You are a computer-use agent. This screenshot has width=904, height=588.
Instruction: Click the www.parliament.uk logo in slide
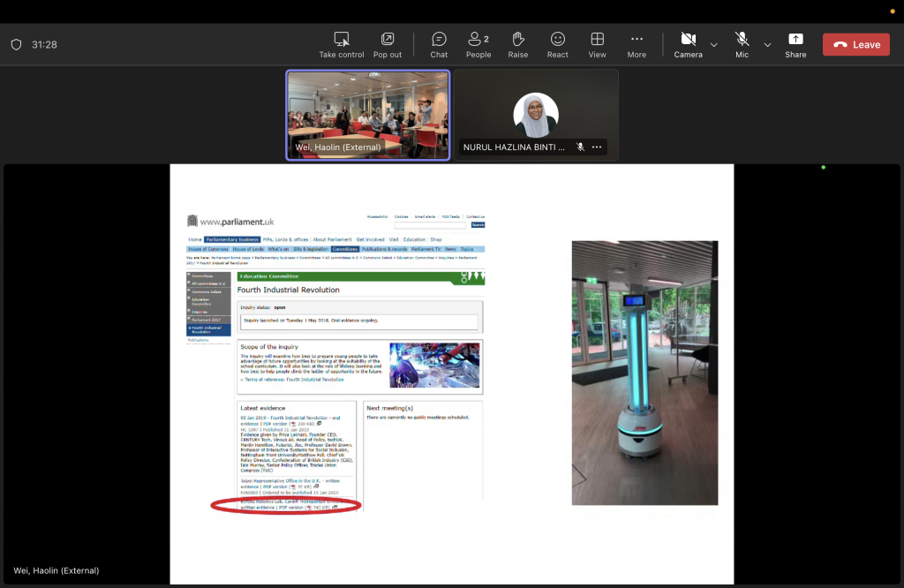[230, 222]
